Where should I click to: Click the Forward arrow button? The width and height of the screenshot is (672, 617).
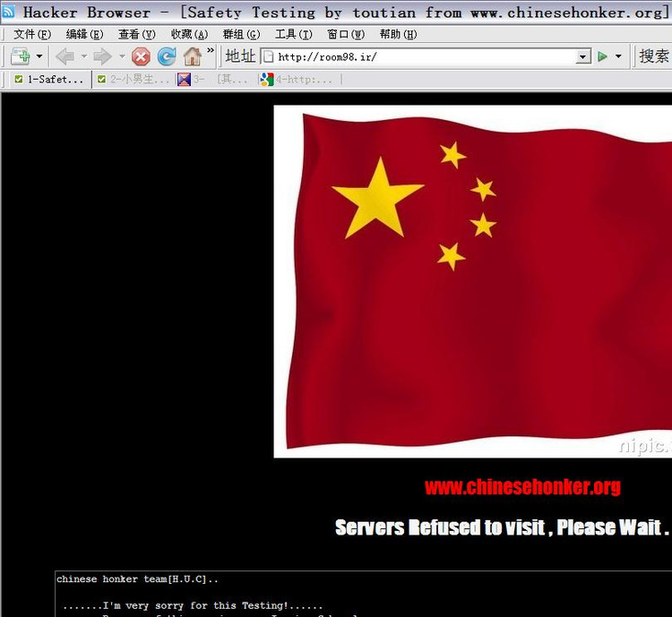(x=102, y=56)
